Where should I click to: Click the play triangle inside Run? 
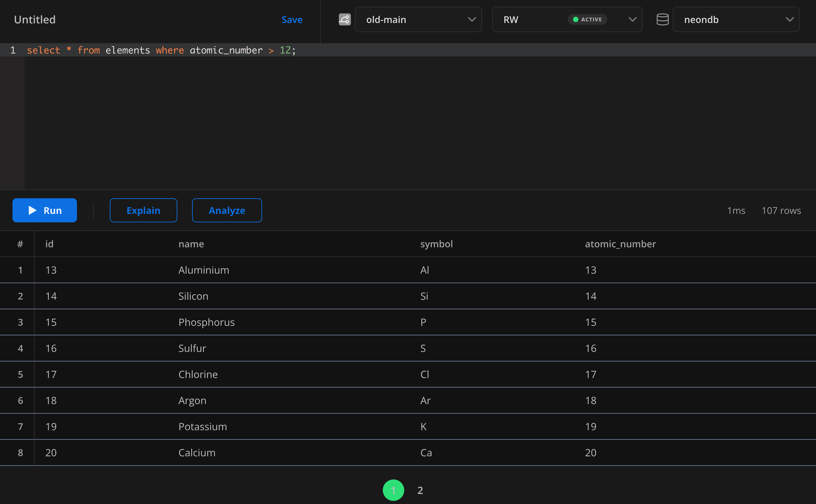click(32, 210)
